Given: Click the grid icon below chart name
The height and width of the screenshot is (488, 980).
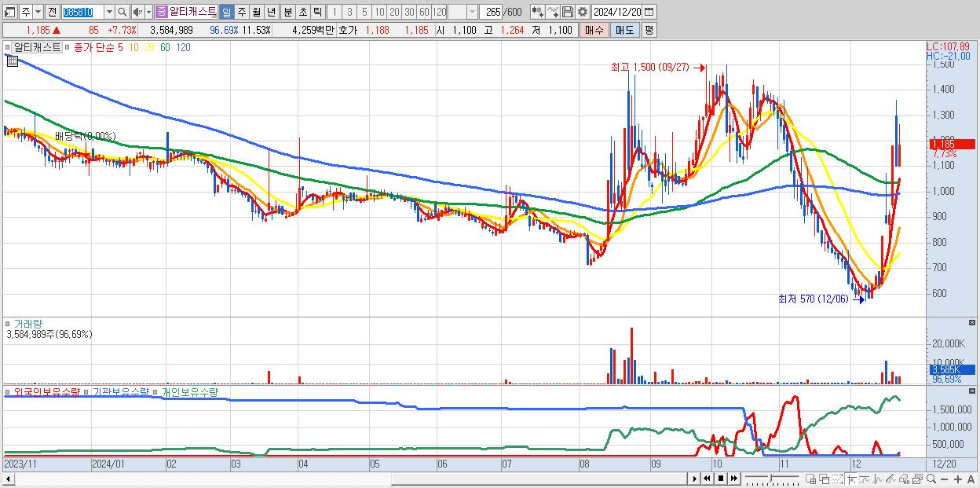Looking at the screenshot, I should [12, 61].
